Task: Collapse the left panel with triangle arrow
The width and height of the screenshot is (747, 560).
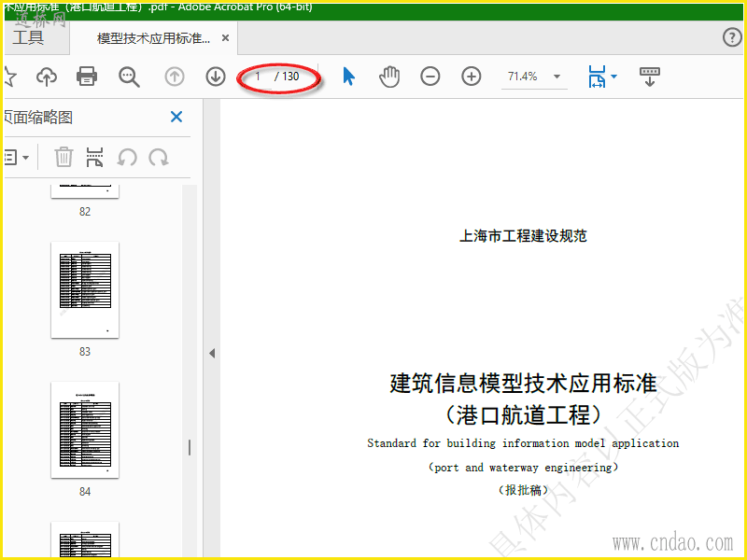Action: (x=212, y=354)
